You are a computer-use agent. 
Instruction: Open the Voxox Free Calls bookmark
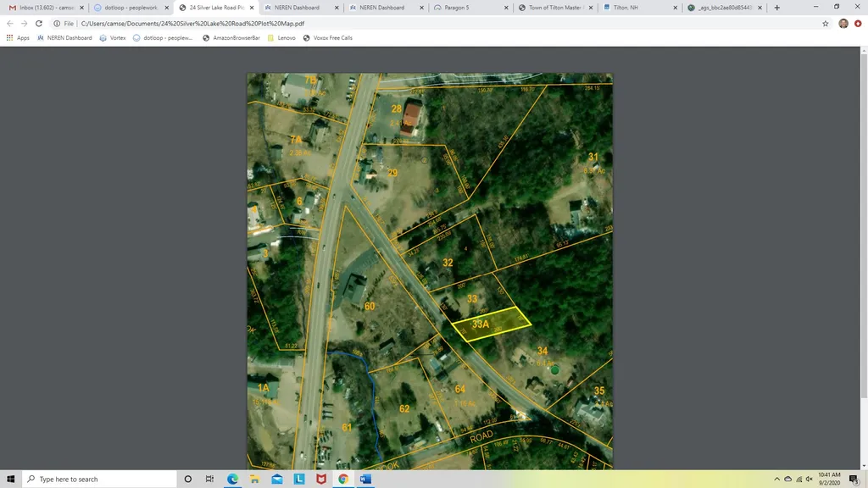pyautogui.click(x=328, y=38)
